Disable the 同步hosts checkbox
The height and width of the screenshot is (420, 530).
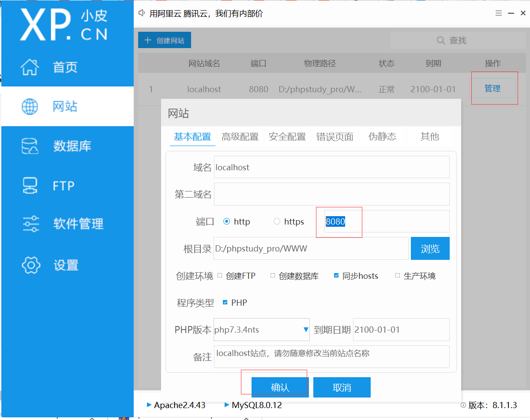point(336,275)
